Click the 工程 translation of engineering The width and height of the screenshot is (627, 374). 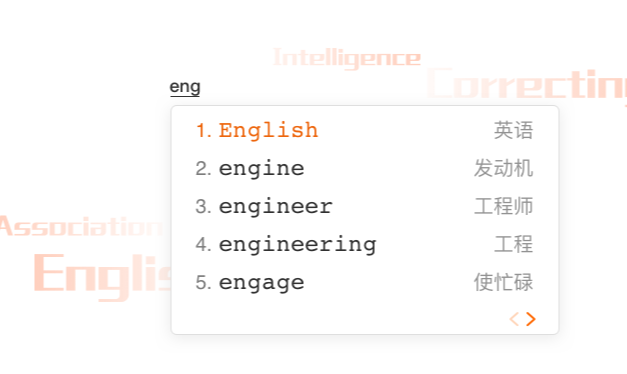(513, 244)
